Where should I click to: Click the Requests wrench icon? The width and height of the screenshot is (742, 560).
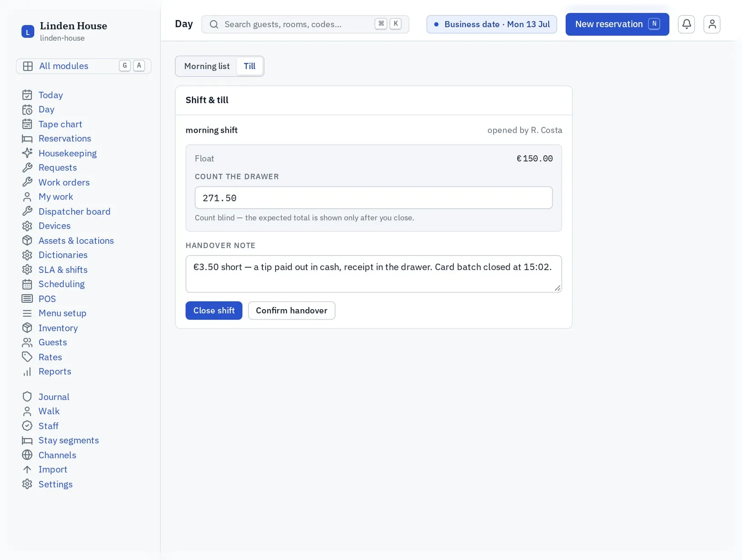click(27, 168)
